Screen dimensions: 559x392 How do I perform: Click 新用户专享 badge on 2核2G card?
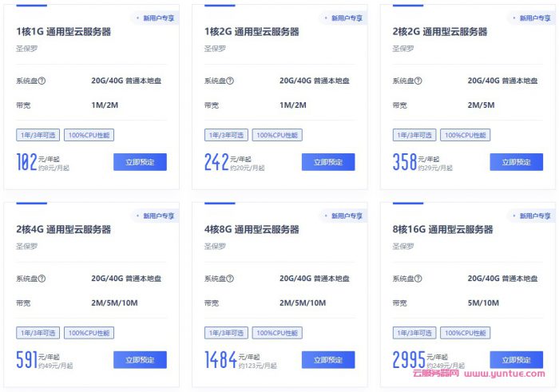533,18
